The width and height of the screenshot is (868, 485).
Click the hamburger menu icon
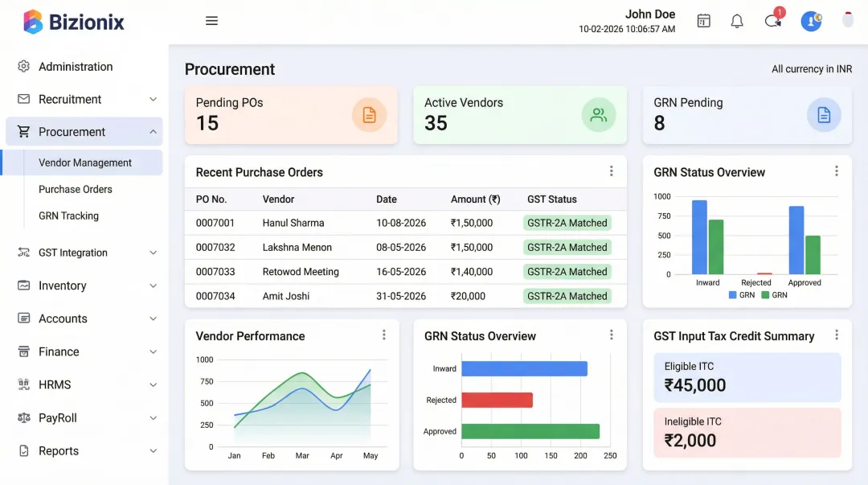(211, 21)
